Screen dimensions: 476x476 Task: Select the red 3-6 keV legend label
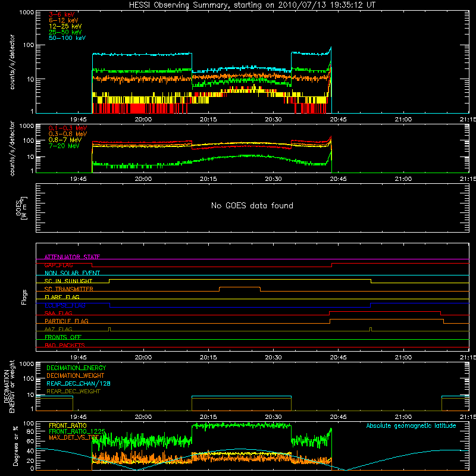[61, 14]
